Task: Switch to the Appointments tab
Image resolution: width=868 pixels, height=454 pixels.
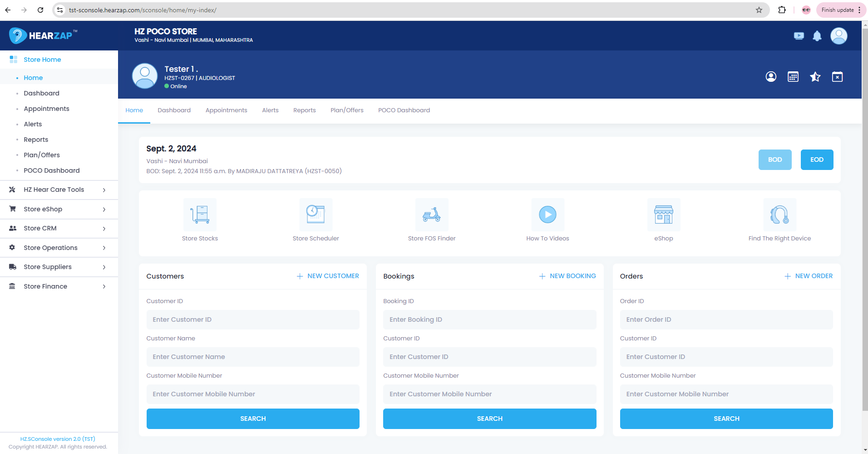Action: coord(226,110)
